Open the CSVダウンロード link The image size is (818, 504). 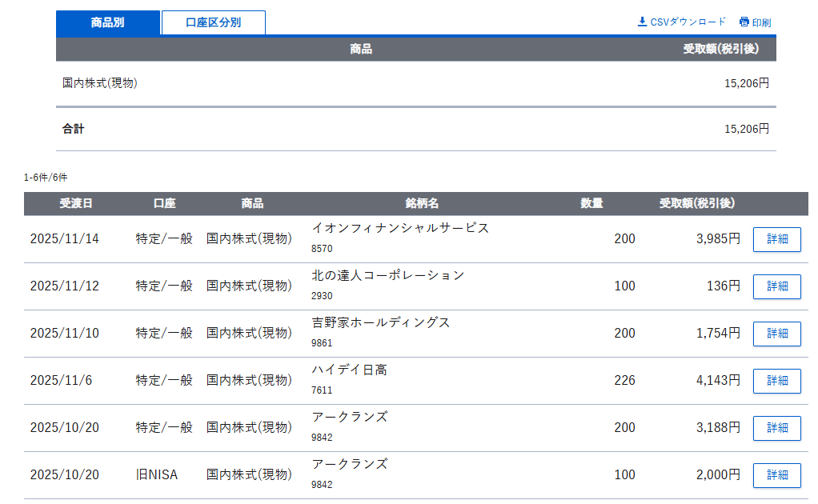(688, 22)
